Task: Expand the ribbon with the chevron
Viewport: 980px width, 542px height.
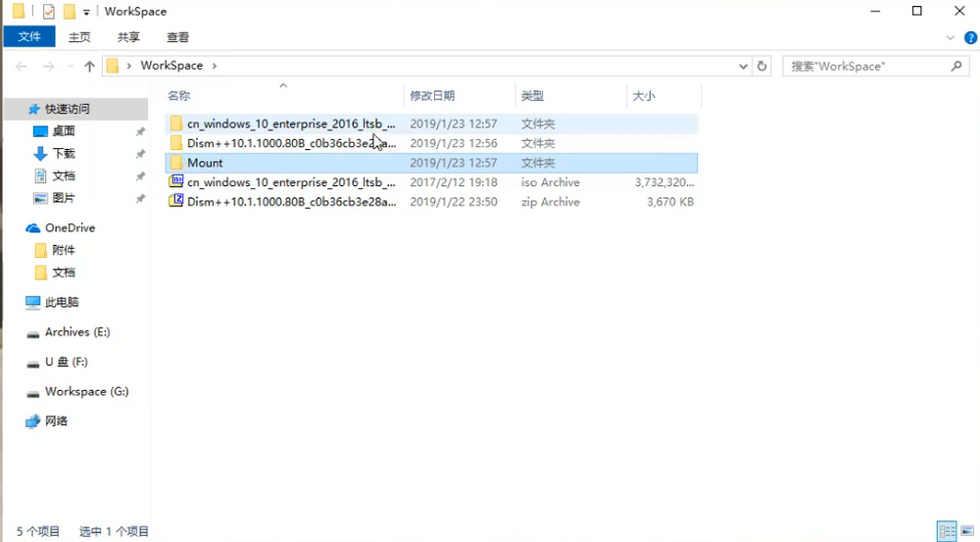Action: [x=950, y=37]
